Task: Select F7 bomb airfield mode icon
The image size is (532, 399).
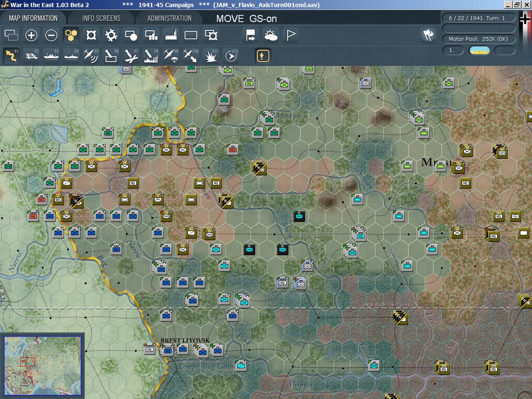Action: pyautogui.click(x=131, y=55)
